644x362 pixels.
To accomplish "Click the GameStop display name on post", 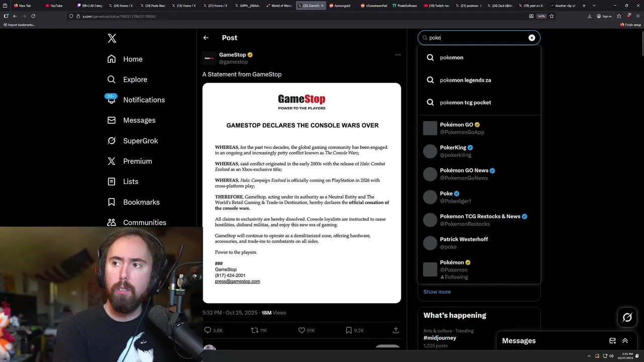I will point(232,55).
